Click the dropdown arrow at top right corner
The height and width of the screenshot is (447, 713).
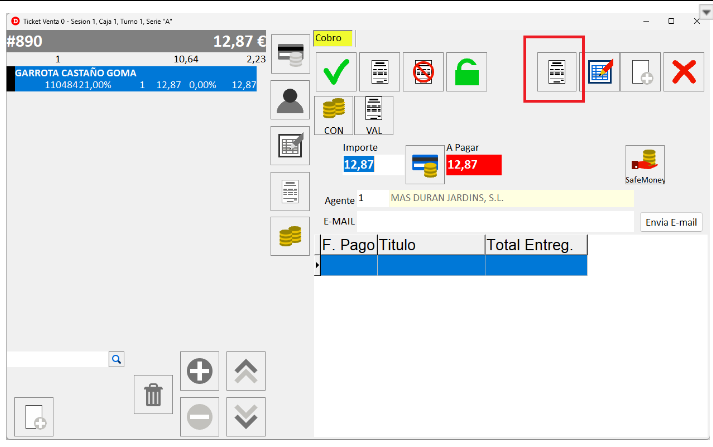pos(706,12)
